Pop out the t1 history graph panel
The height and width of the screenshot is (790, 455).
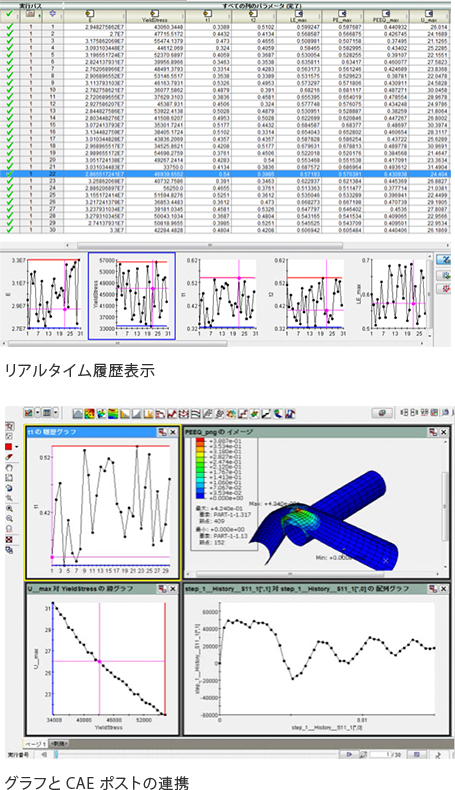click(162, 432)
